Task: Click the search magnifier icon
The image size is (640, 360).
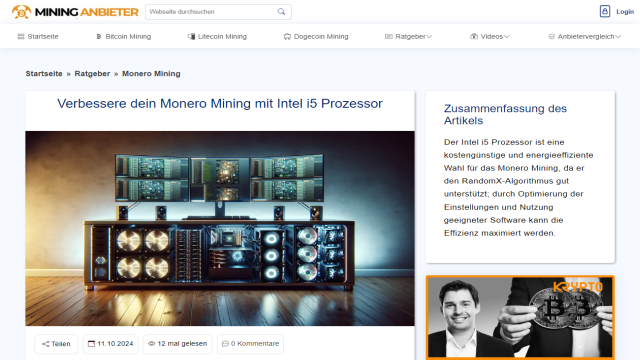Action: 281,11
